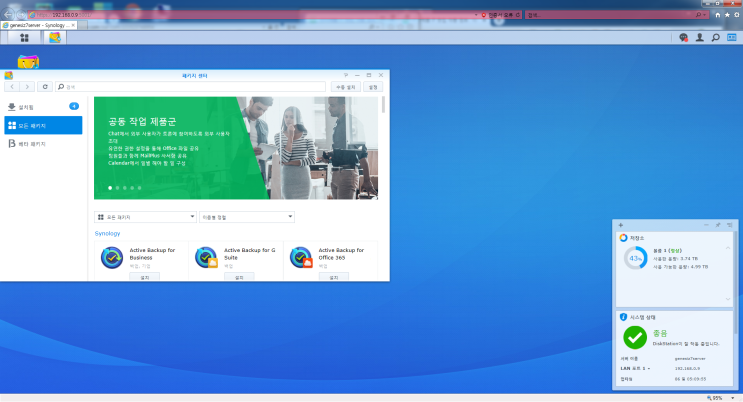Click the Active Backup for Business title

click(152, 254)
